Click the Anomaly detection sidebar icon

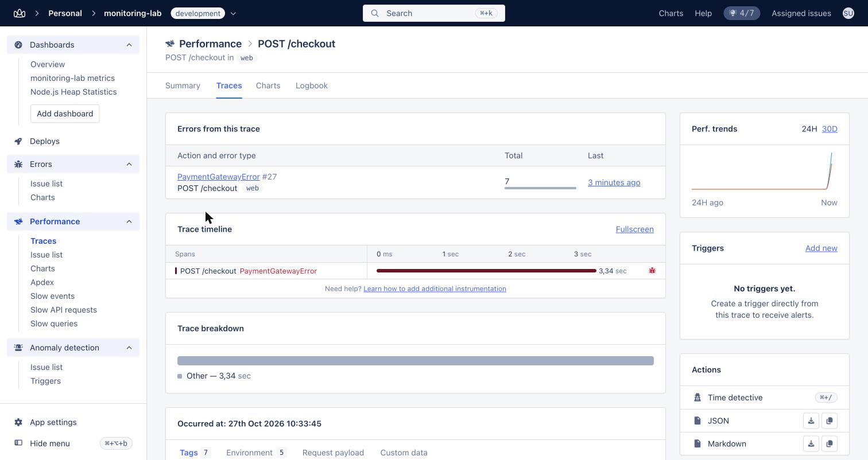point(18,348)
